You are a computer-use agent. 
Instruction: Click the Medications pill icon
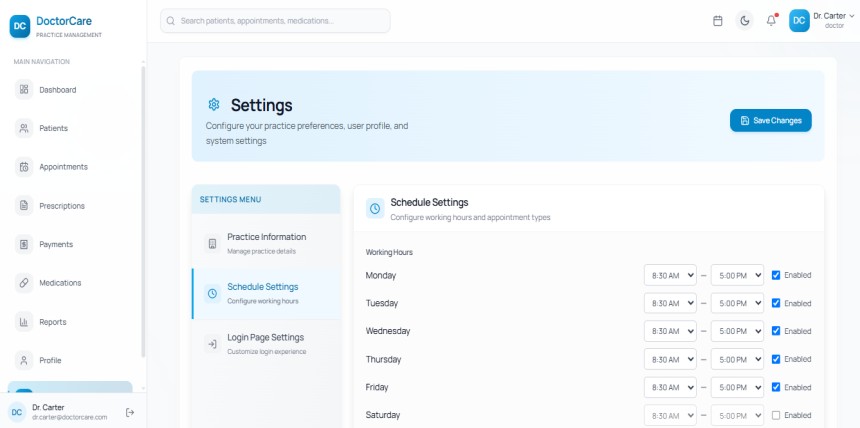tap(24, 283)
